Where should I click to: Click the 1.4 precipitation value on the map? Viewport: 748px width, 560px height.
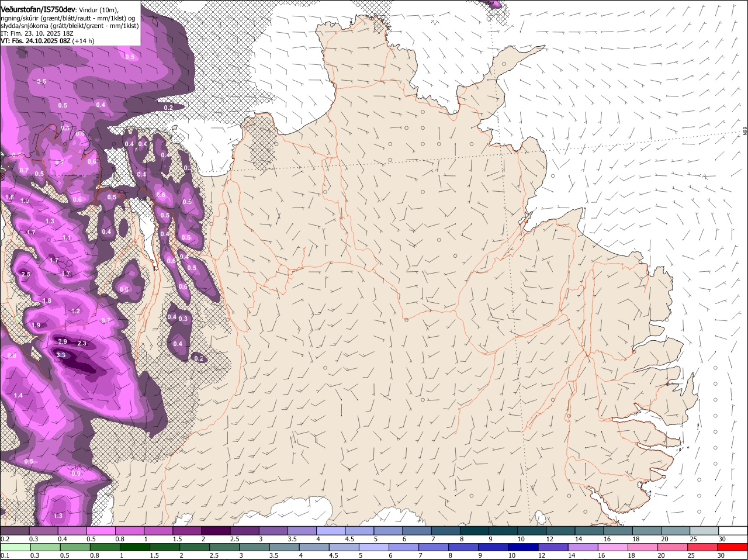[x=18, y=395]
